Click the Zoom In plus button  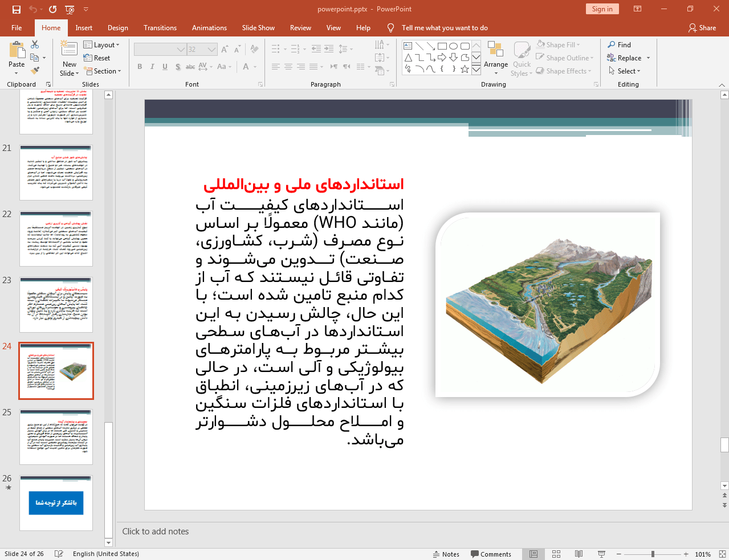click(686, 554)
